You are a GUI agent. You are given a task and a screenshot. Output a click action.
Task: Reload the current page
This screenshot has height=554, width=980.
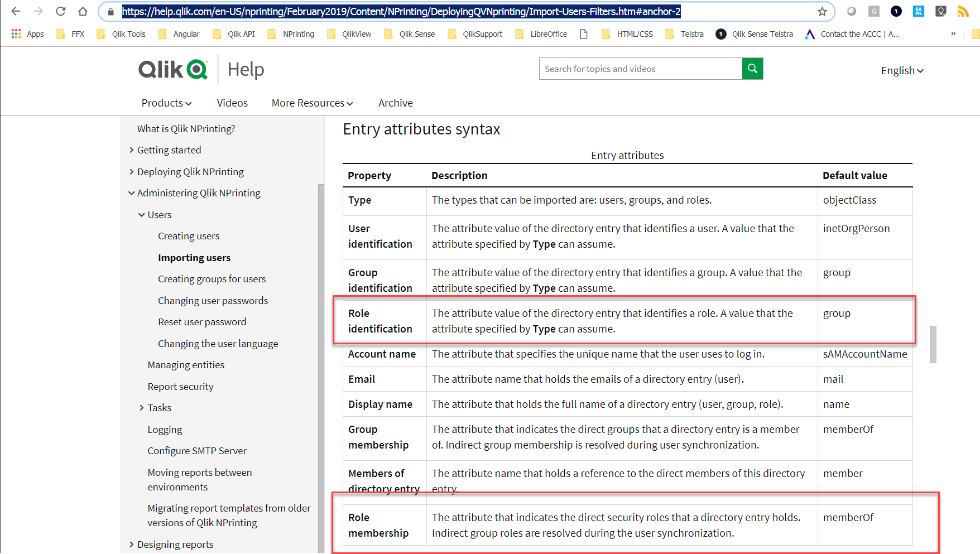tap(60, 11)
